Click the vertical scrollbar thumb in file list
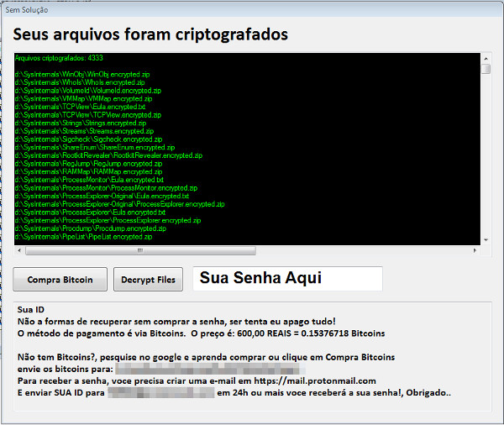504x425 pixels. pyautogui.click(x=486, y=69)
